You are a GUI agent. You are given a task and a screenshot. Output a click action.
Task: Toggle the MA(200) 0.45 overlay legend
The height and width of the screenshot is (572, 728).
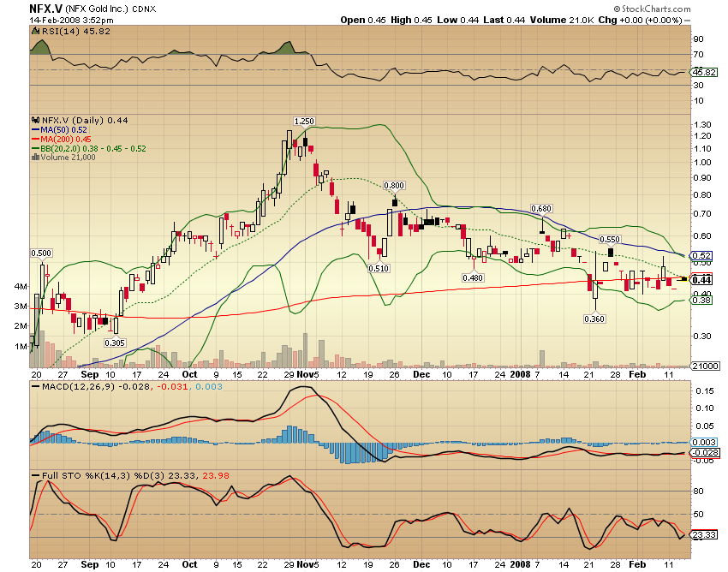(67, 139)
